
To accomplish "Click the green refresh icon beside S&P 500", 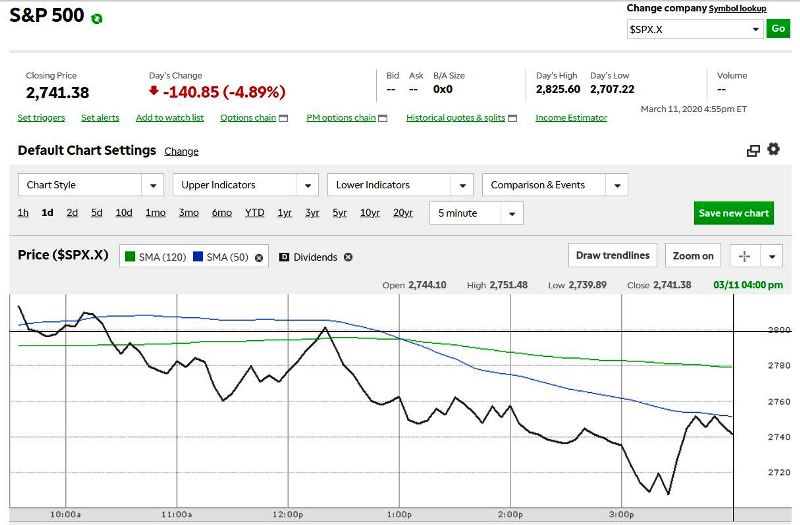I will coord(96,19).
